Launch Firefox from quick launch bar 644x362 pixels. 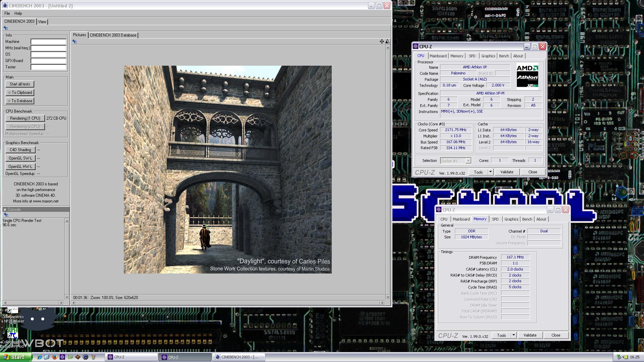click(x=55, y=357)
